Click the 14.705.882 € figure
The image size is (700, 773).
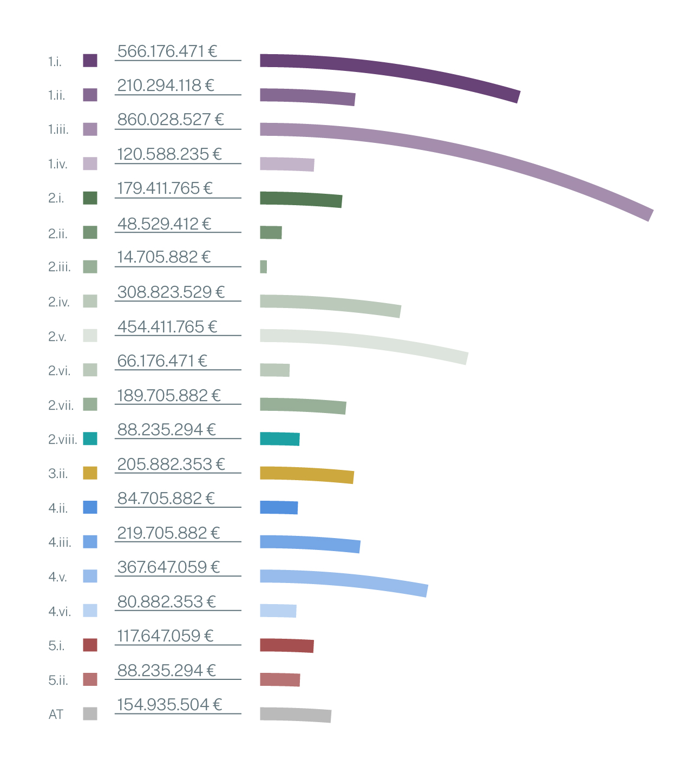click(x=164, y=257)
